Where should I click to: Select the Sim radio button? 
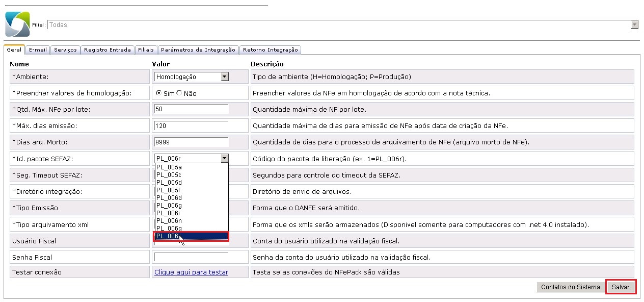click(x=158, y=93)
